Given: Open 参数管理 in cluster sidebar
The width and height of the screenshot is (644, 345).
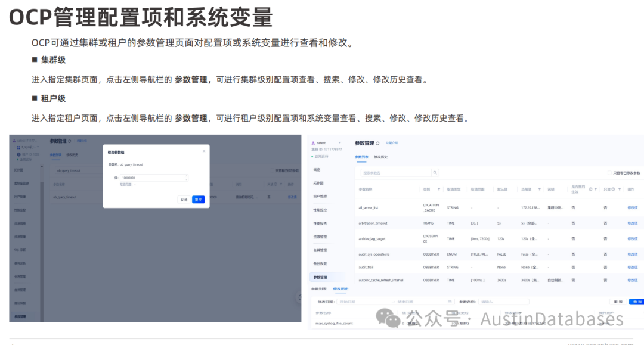Looking at the screenshot, I should click(x=327, y=277).
